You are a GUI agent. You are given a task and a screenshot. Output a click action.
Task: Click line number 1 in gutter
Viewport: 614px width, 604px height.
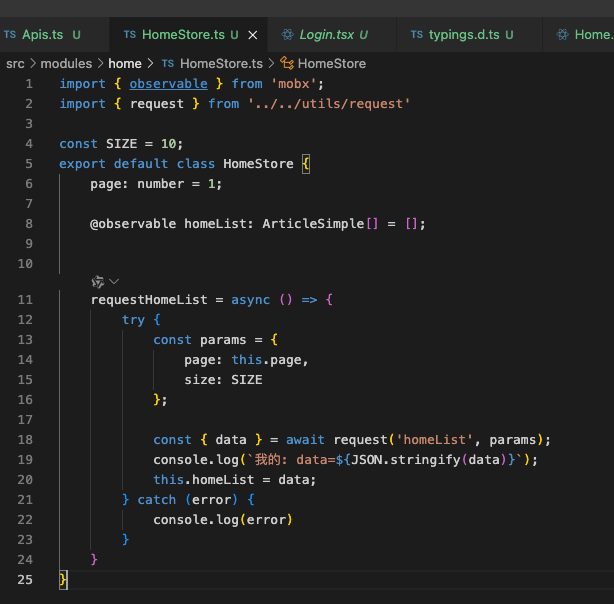point(29,84)
